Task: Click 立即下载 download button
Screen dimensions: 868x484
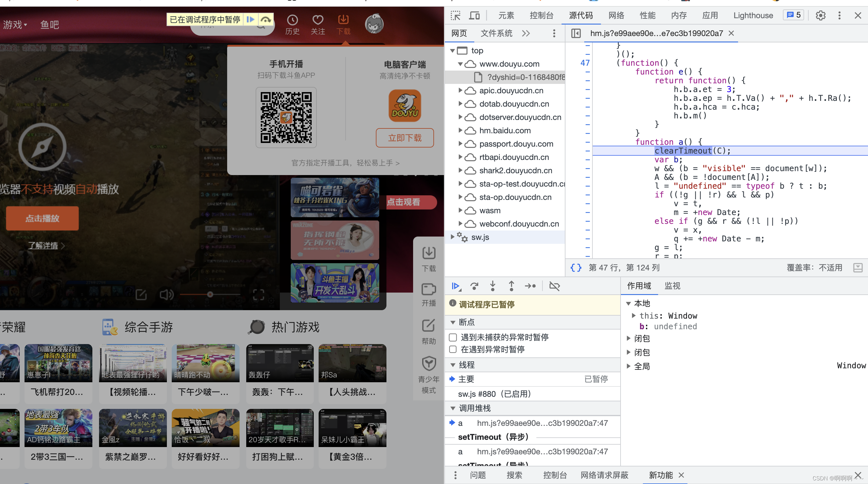Action: point(405,138)
